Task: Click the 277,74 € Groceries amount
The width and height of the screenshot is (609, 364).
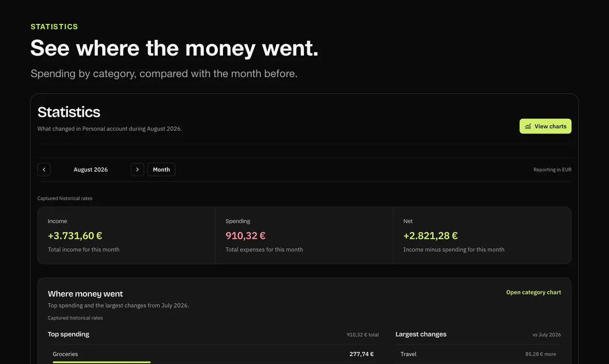Action: click(x=361, y=354)
